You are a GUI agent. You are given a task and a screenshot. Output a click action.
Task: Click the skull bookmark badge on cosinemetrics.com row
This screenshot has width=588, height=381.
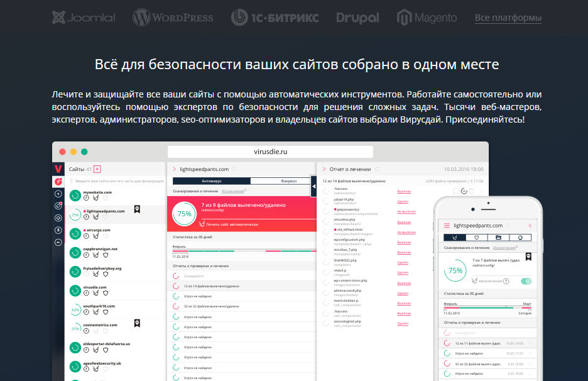click(137, 323)
